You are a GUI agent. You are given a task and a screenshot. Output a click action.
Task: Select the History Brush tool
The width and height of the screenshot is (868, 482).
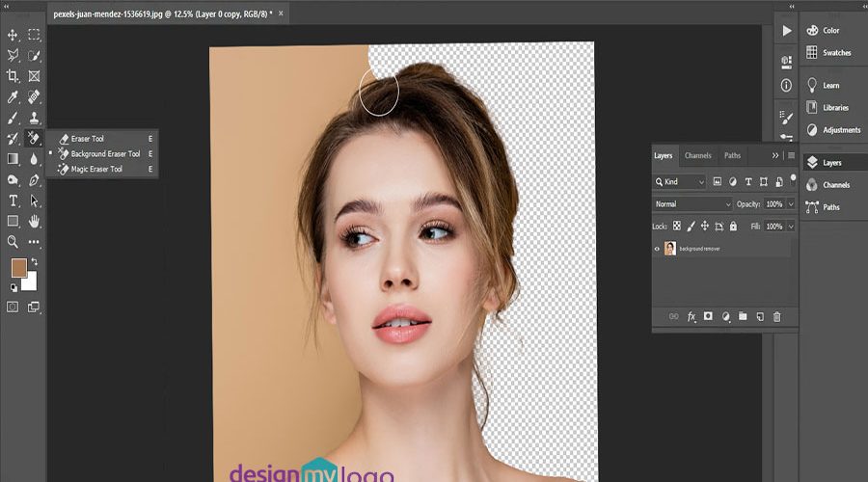pos(13,139)
